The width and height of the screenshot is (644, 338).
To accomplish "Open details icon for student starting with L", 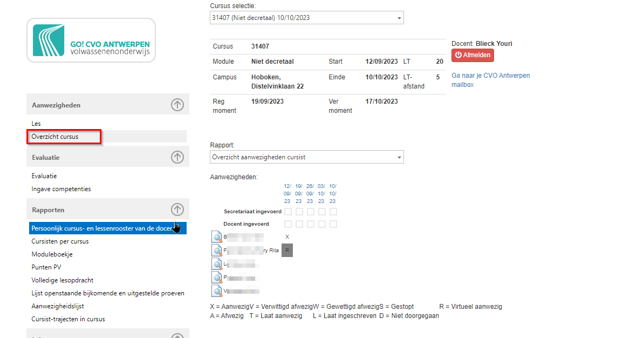I will (x=217, y=264).
